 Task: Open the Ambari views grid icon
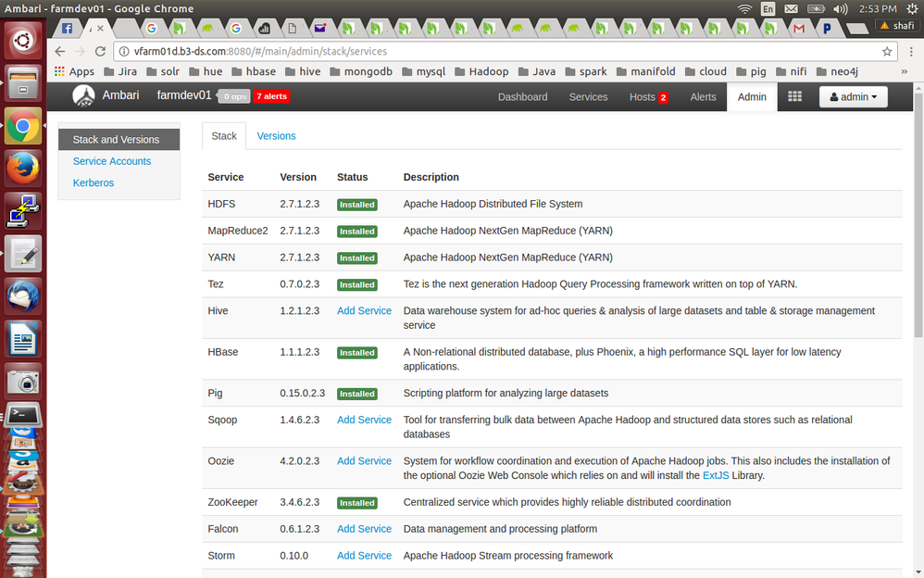(x=794, y=96)
